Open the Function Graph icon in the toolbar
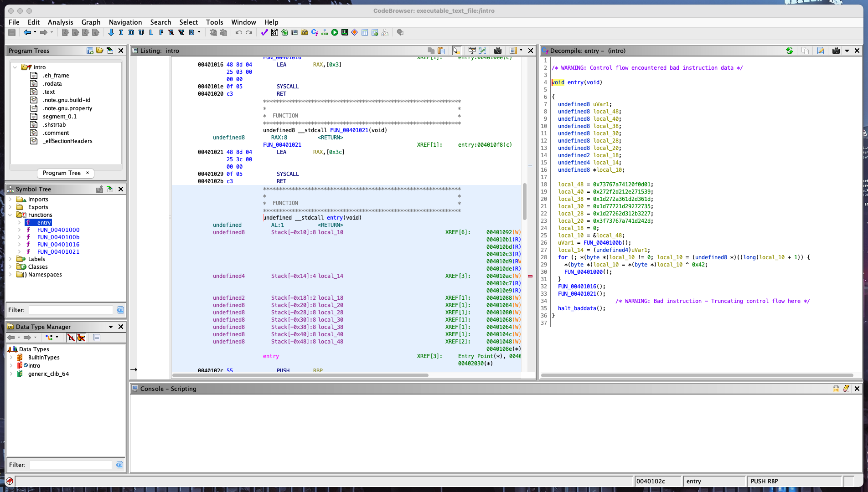This screenshot has width=868, height=492. point(325,32)
